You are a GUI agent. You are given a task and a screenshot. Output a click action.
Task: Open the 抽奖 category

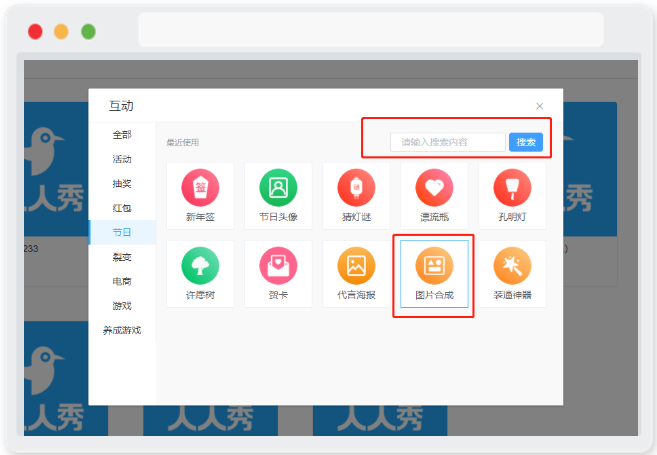coord(122,184)
